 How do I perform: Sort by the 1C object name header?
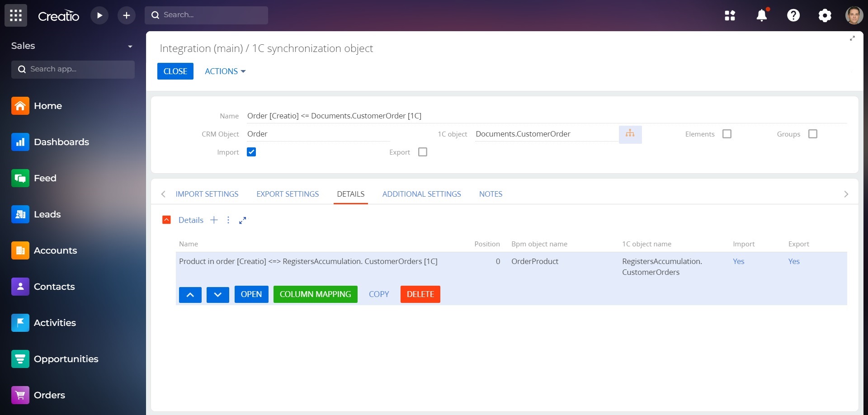[x=646, y=244]
